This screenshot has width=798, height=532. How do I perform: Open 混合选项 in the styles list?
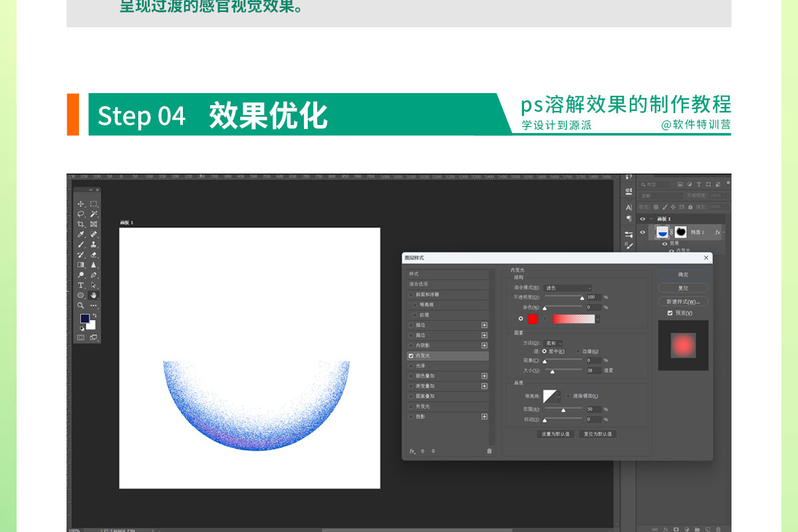click(x=419, y=284)
